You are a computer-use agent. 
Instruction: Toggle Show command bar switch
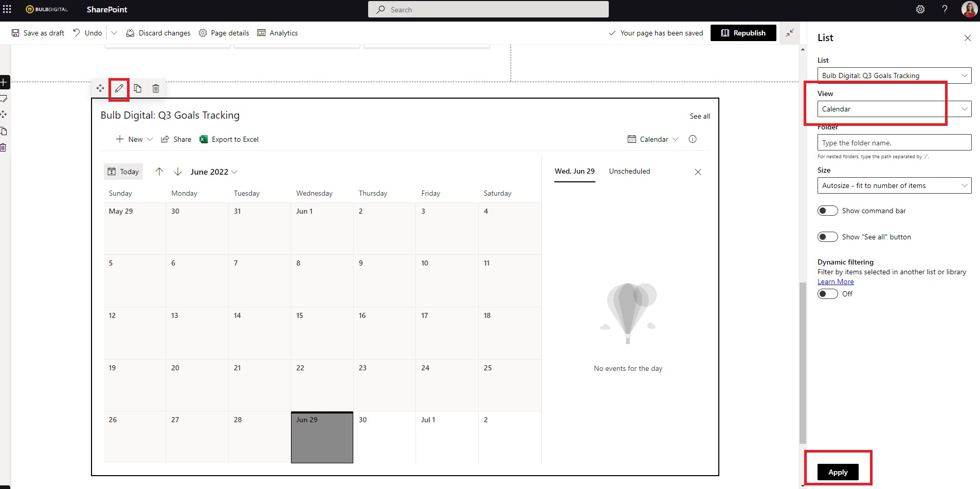coord(827,211)
